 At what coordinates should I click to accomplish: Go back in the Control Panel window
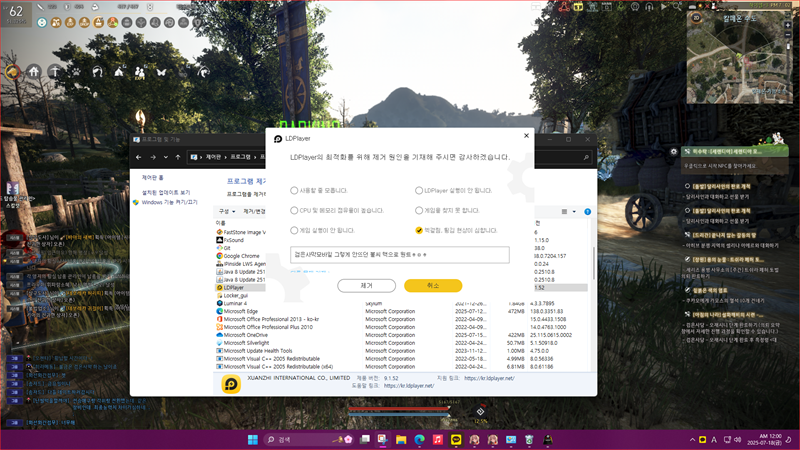[x=139, y=157]
